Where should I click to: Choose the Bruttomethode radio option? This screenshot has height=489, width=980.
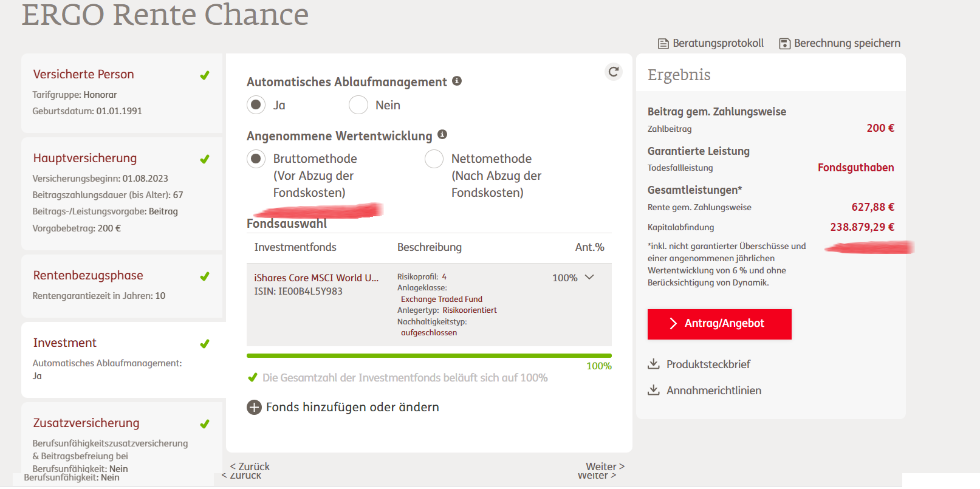256,159
